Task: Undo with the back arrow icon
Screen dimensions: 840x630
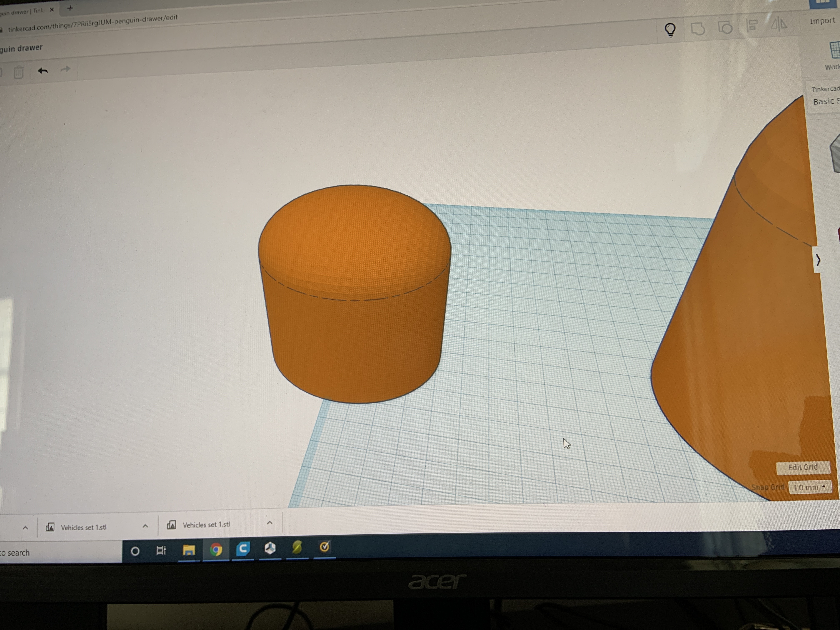Action: (42, 71)
